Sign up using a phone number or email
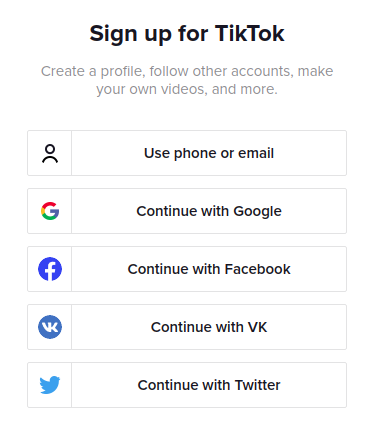The width and height of the screenshot is (375, 444). coord(187,153)
